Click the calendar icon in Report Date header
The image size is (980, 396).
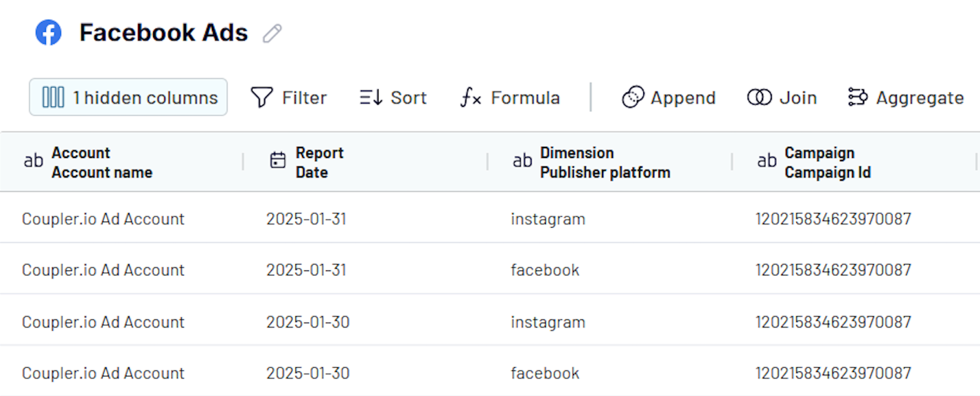click(x=278, y=160)
